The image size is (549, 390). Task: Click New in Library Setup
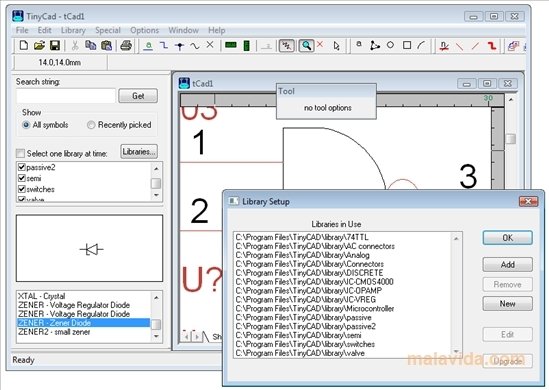click(508, 304)
